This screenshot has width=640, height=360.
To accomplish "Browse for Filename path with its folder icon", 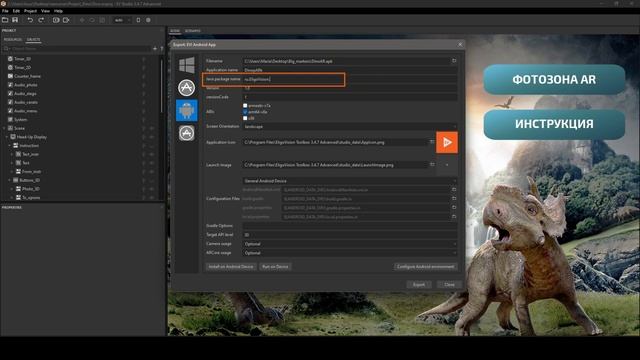I will click(454, 61).
